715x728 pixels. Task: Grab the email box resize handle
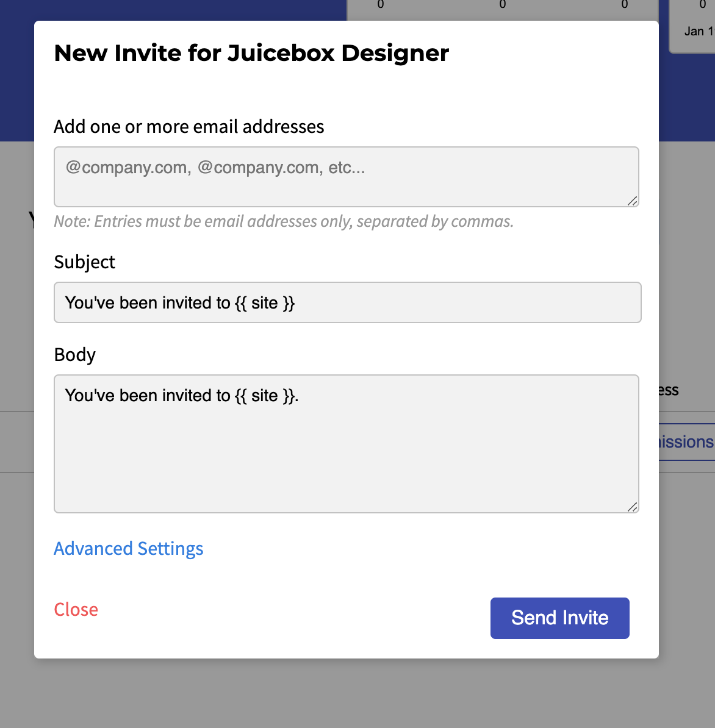[632, 201]
